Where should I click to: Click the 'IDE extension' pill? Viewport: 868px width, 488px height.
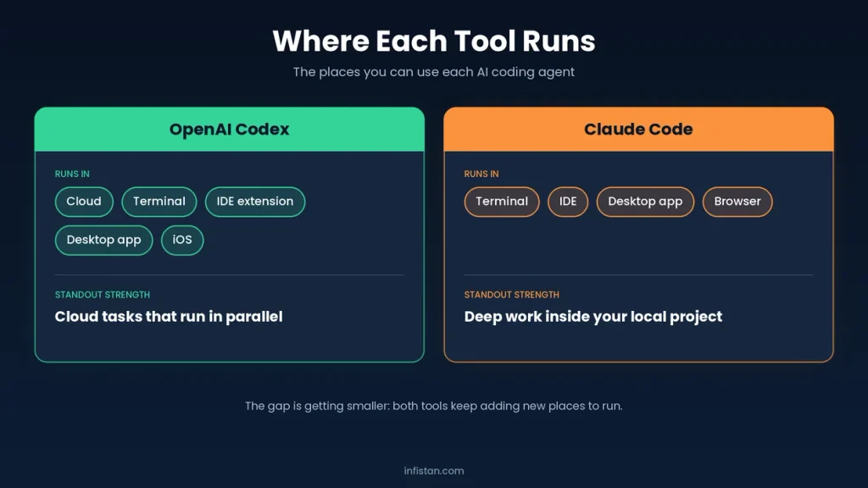click(x=254, y=202)
